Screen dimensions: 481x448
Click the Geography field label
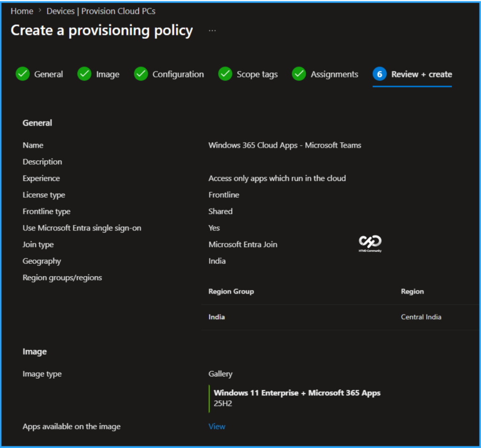pos(42,261)
